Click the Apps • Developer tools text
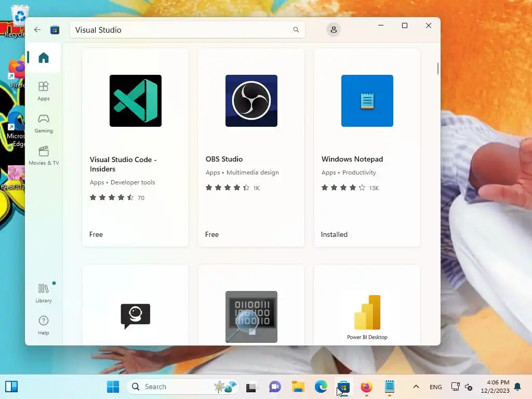532x399 pixels. click(x=123, y=182)
